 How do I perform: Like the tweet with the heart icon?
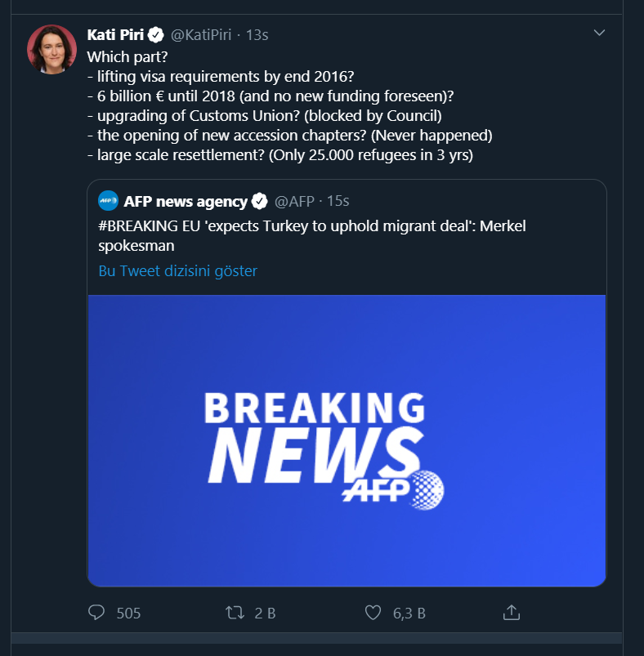click(373, 613)
